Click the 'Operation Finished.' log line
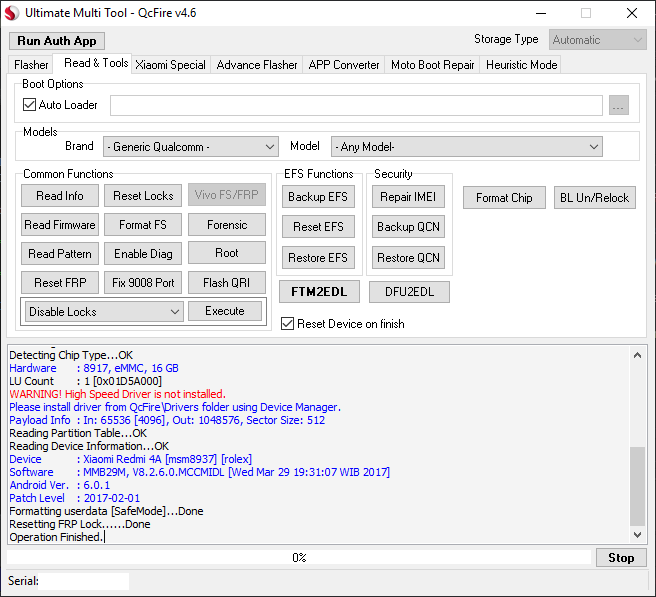The image size is (656, 597). click(56, 537)
